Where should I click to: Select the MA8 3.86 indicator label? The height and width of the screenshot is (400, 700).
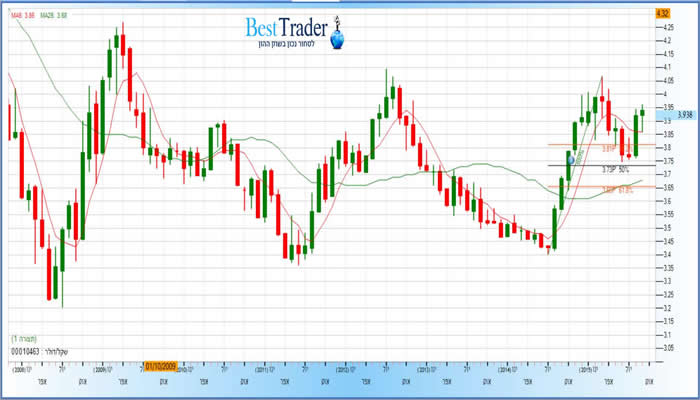23,14
